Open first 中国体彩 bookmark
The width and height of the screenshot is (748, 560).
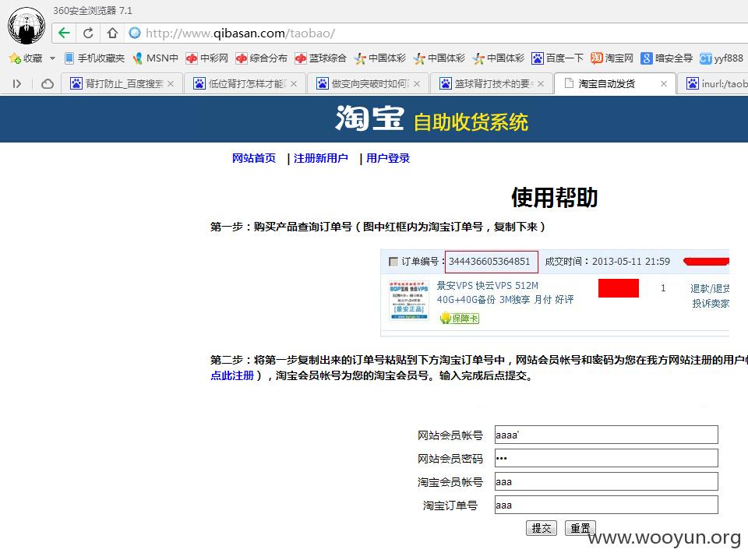pos(379,58)
